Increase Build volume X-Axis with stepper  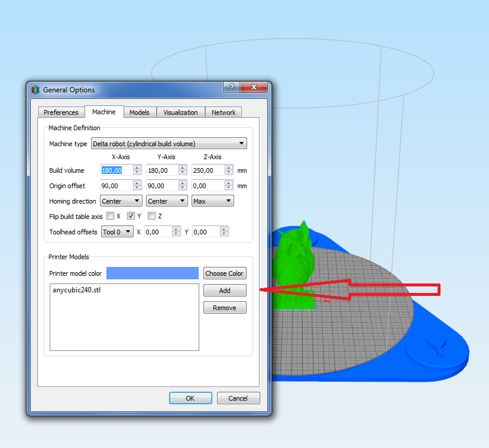pos(137,167)
